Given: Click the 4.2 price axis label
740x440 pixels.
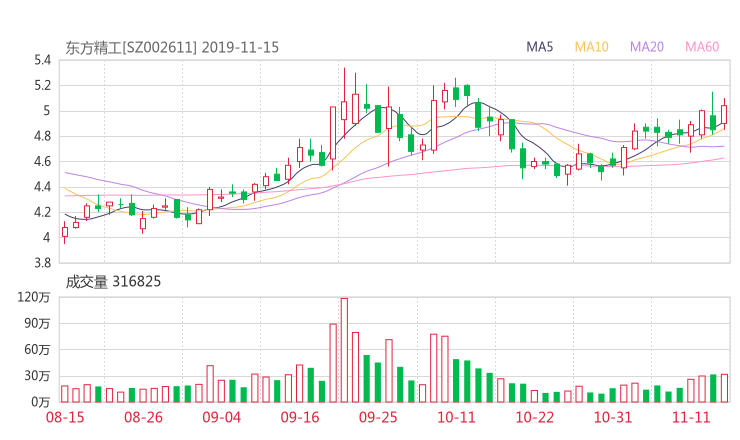Looking at the screenshot, I should tap(42, 212).
